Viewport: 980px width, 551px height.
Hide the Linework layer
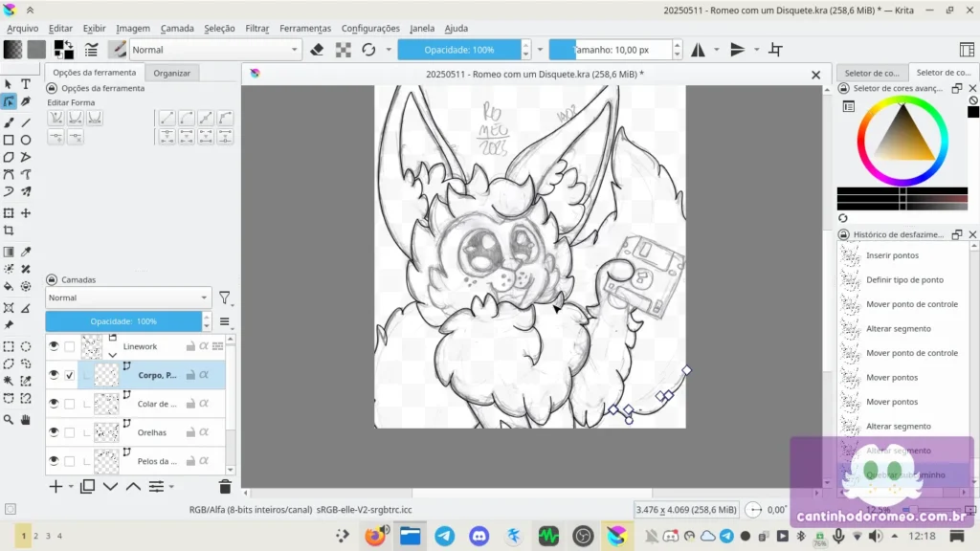pos(54,346)
